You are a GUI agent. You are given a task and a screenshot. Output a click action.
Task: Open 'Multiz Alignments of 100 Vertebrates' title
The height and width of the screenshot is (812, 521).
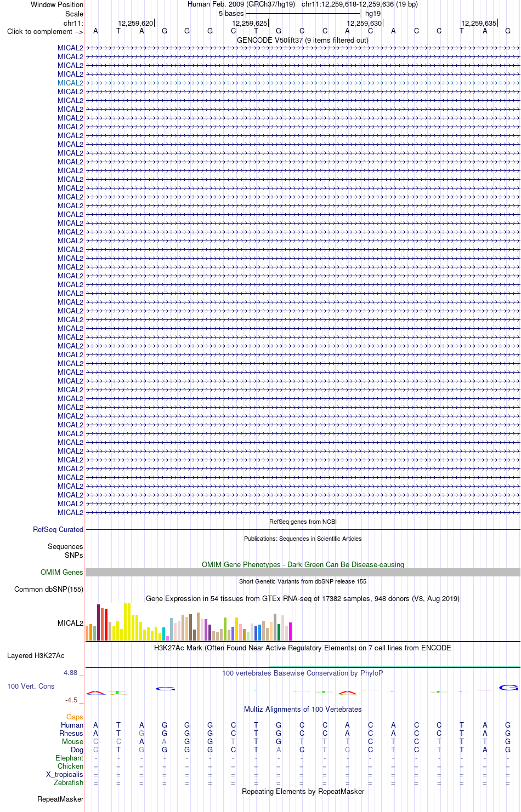(x=303, y=709)
